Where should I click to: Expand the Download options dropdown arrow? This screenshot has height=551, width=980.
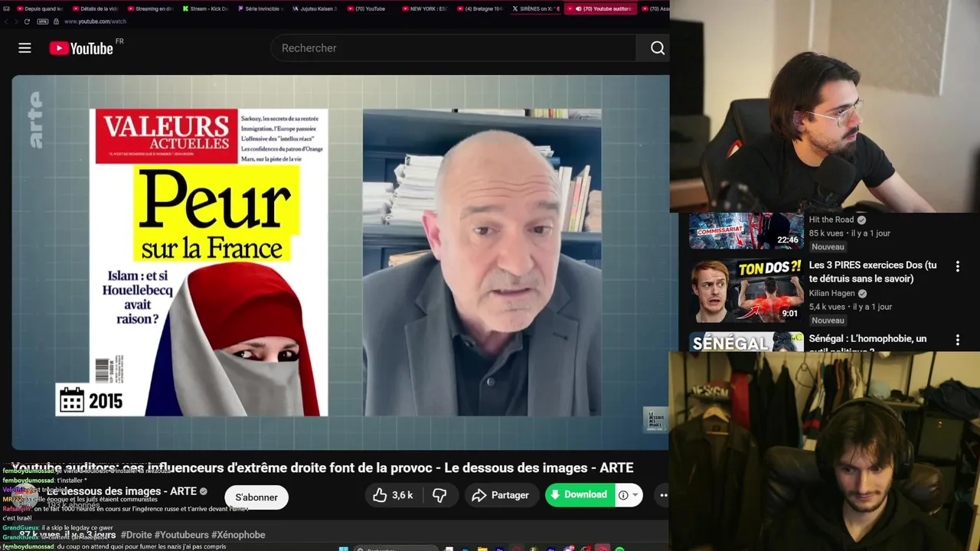point(635,495)
